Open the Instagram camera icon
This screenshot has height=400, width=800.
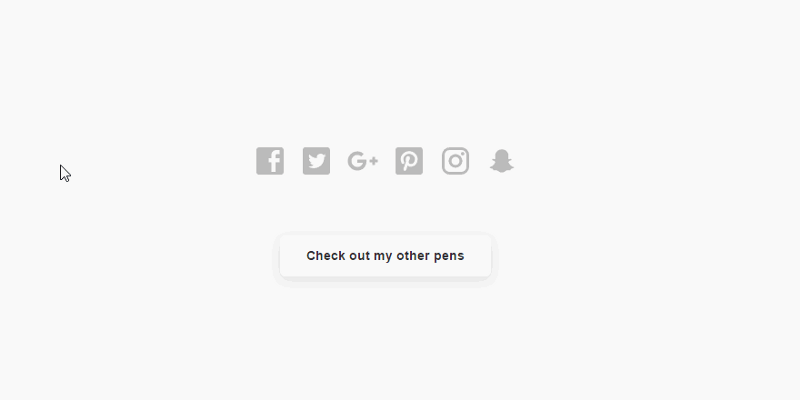[x=456, y=161]
